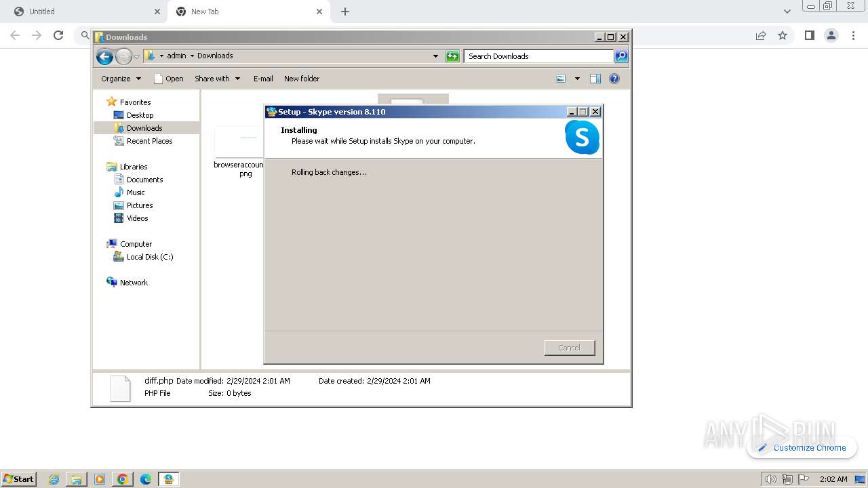Select the browseraccoun png file
868x488 pixels.
coord(239,152)
